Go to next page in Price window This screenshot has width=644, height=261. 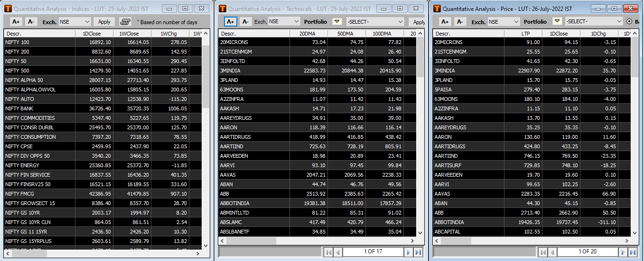(623, 252)
